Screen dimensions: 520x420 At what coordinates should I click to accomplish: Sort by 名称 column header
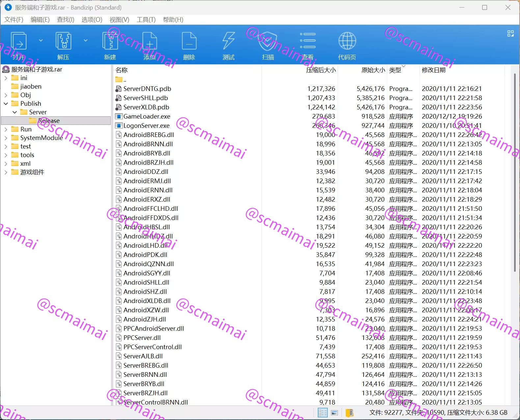pyautogui.click(x=188, y=70)
